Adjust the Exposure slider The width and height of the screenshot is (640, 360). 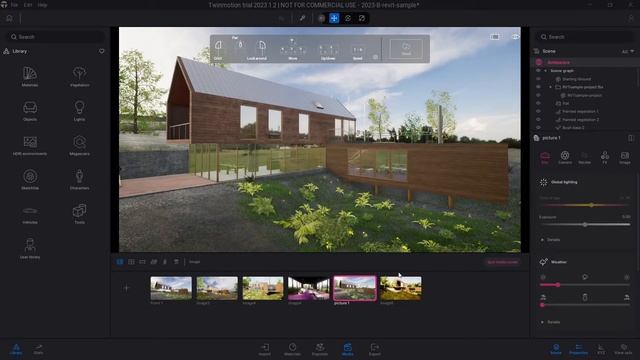584,224
